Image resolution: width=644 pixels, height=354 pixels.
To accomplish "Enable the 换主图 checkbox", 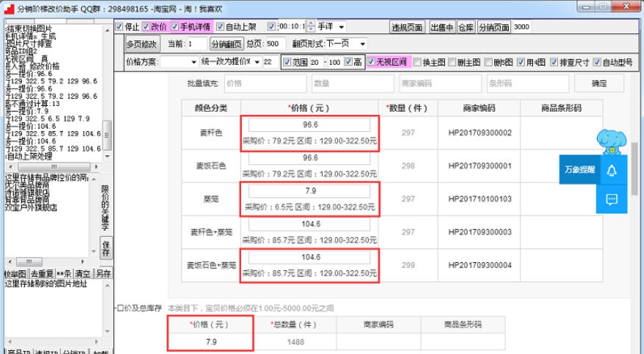I will tap(418, 62).
